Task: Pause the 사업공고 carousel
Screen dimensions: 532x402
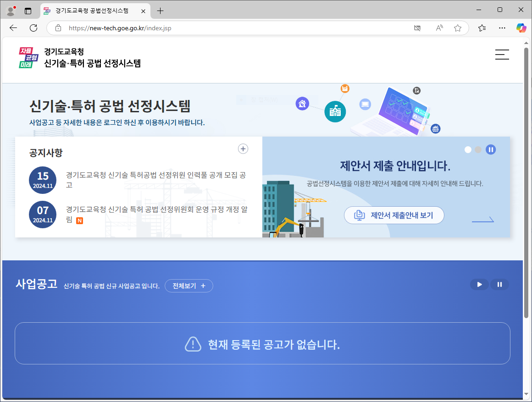Action: 499,284
